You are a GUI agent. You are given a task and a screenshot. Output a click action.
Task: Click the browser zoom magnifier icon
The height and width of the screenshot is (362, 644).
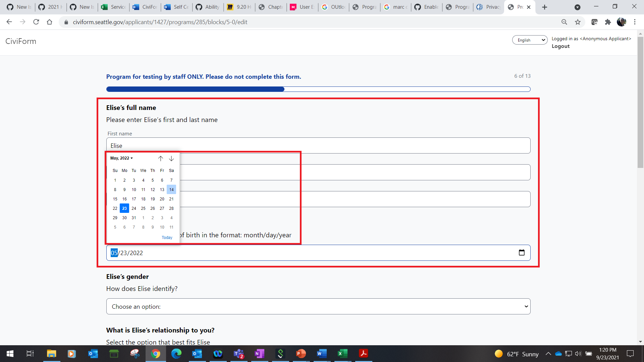tap(564, 22)
